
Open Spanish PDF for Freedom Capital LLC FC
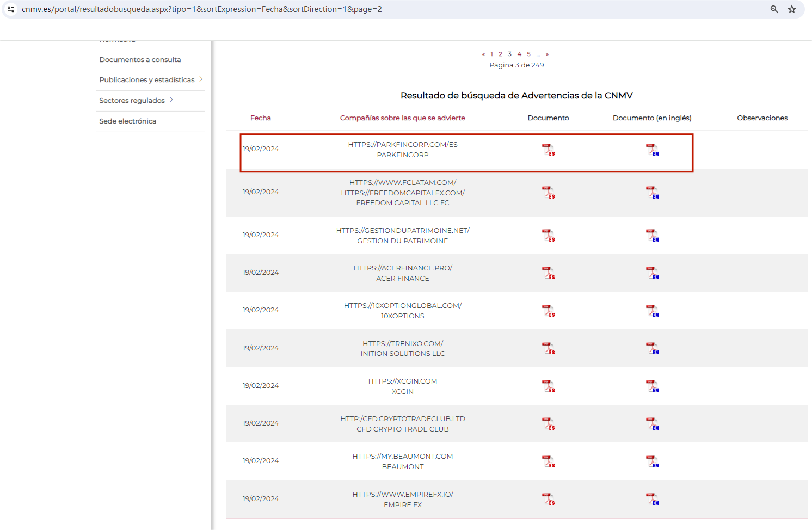[548, 193]
